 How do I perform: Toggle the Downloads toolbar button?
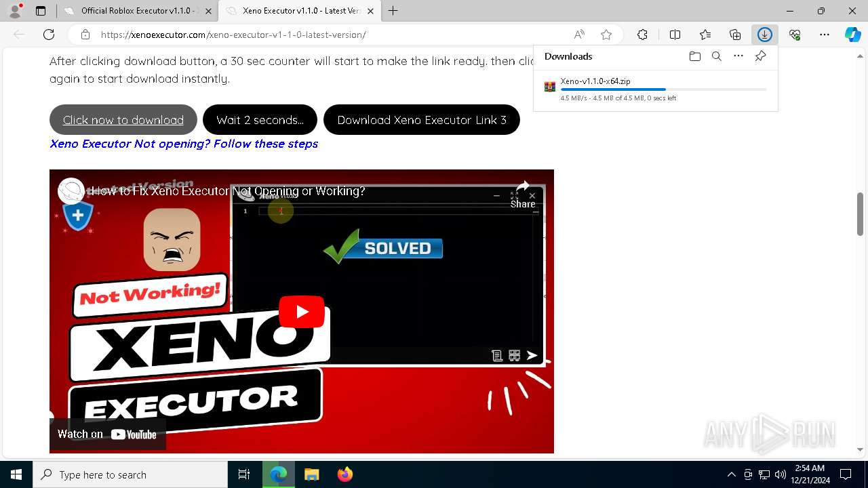point(765,35)
